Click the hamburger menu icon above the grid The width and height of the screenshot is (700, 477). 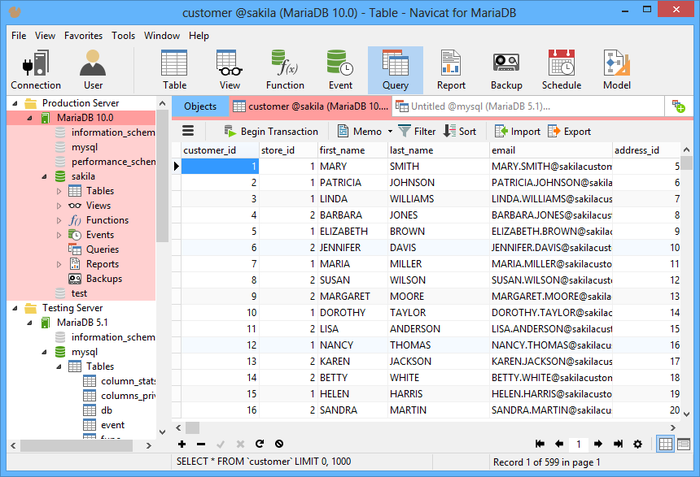pyautogui.click(x=188, y=131)
